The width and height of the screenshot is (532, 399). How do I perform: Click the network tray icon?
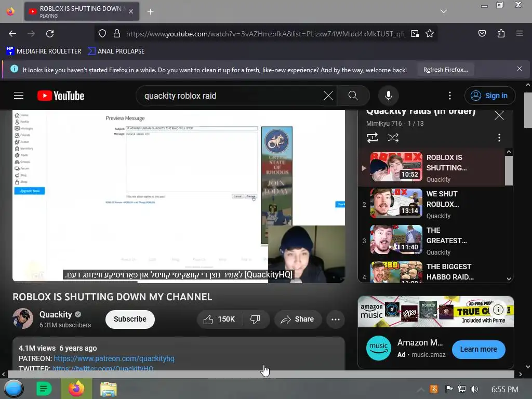pos(461,389)
